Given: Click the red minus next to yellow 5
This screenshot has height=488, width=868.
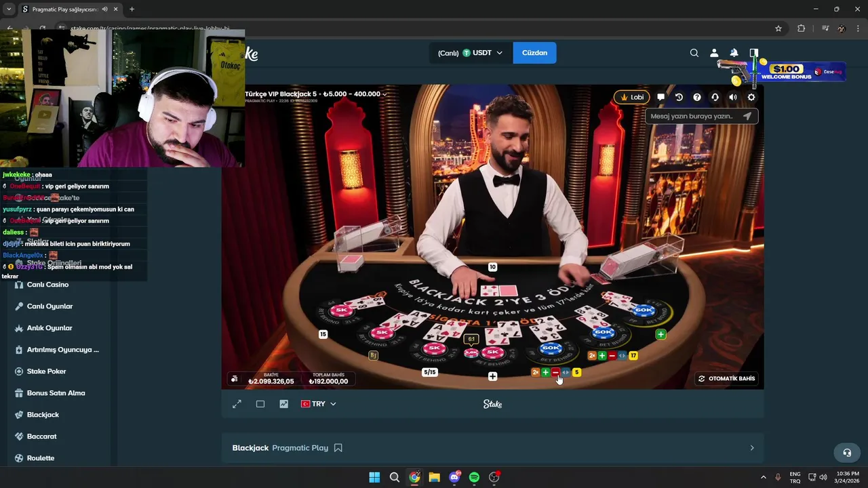Looking at the screenshot, I should (x=555, y=372).
